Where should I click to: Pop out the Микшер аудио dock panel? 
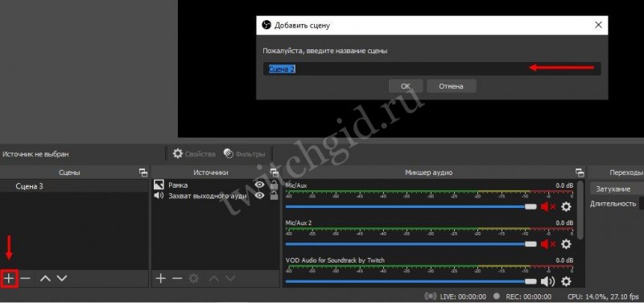(580, 172)
